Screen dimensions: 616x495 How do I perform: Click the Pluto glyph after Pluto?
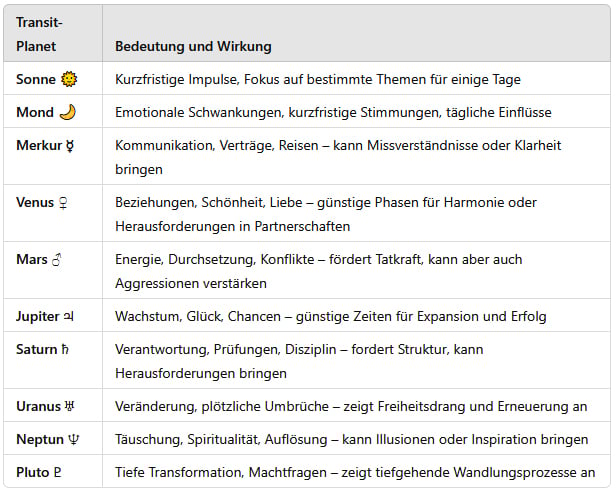[x=58, y=472]
